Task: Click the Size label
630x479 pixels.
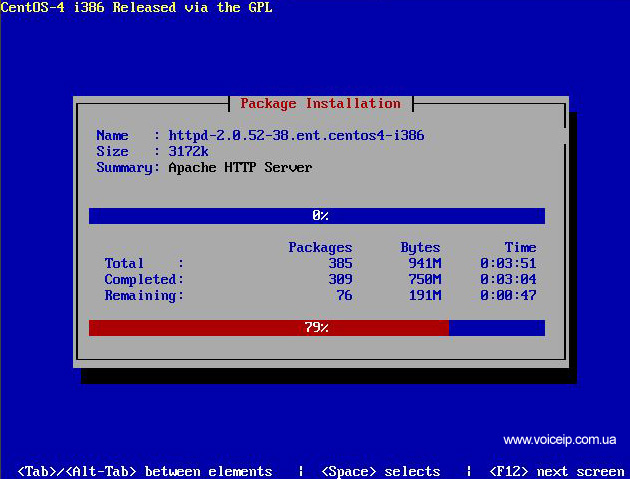Action: (112, 151)
